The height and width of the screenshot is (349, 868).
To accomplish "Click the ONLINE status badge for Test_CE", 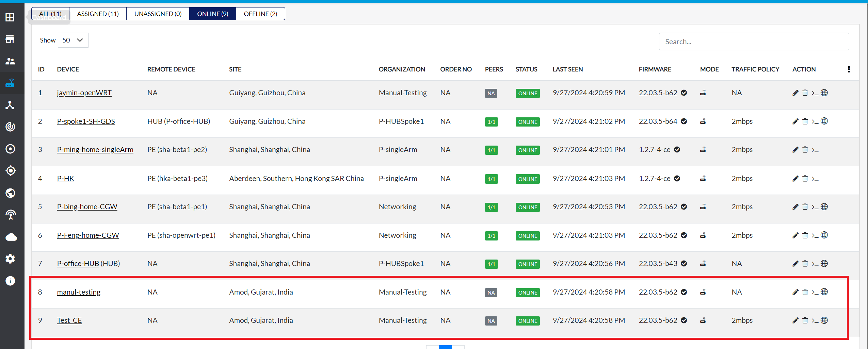I will point(528,321).
